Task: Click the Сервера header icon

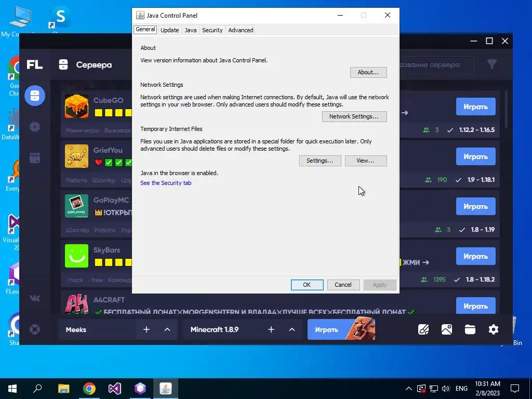Action: coord(63,64)
